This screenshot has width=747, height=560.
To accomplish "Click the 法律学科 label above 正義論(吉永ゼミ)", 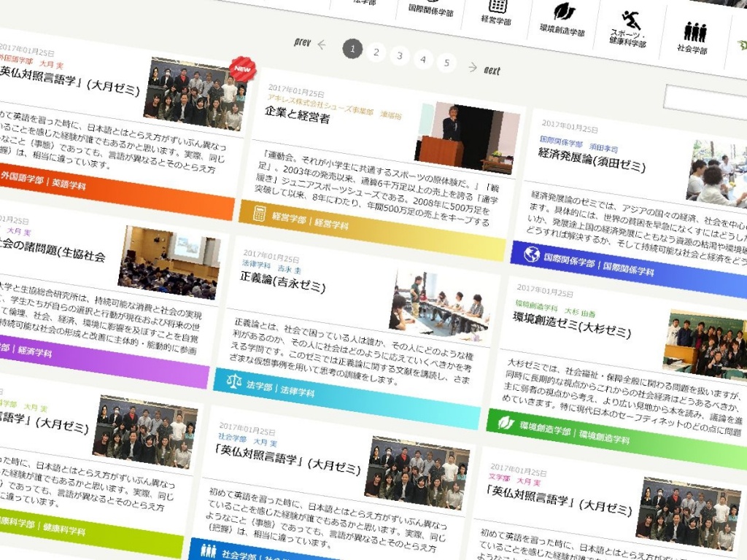I will (256, 264).
